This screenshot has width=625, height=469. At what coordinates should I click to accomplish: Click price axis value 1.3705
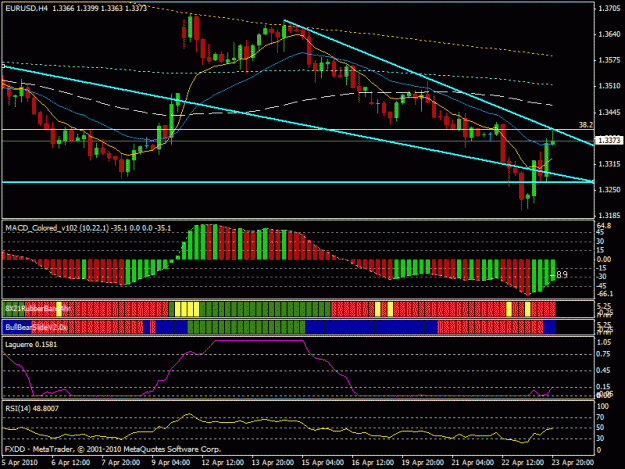(x=609, y=8)
